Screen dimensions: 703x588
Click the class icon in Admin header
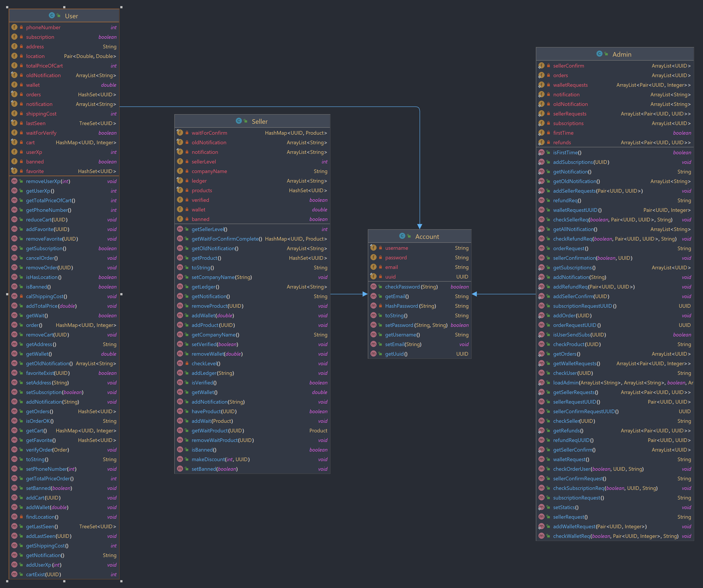coord(599,54)
